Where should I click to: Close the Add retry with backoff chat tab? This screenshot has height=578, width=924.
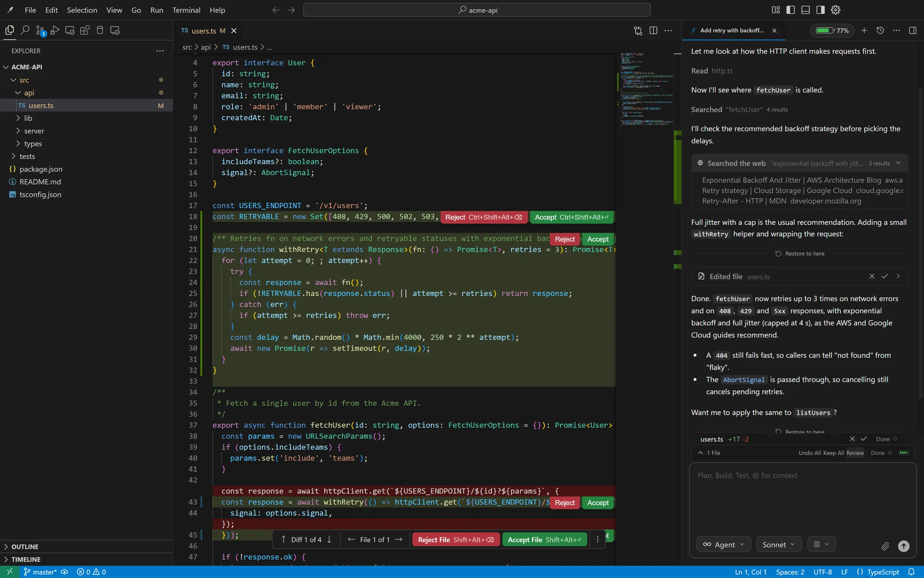point(774,30)
